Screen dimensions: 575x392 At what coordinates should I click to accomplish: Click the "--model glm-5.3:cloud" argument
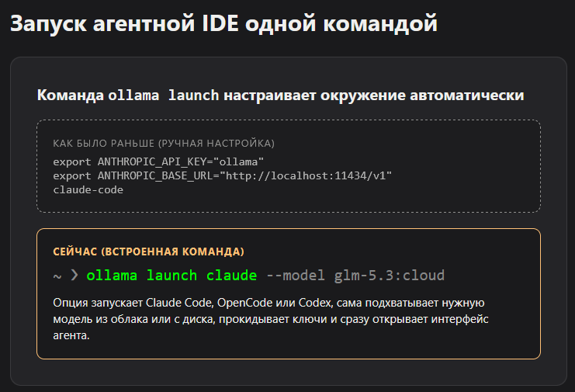tap(355, 276)
